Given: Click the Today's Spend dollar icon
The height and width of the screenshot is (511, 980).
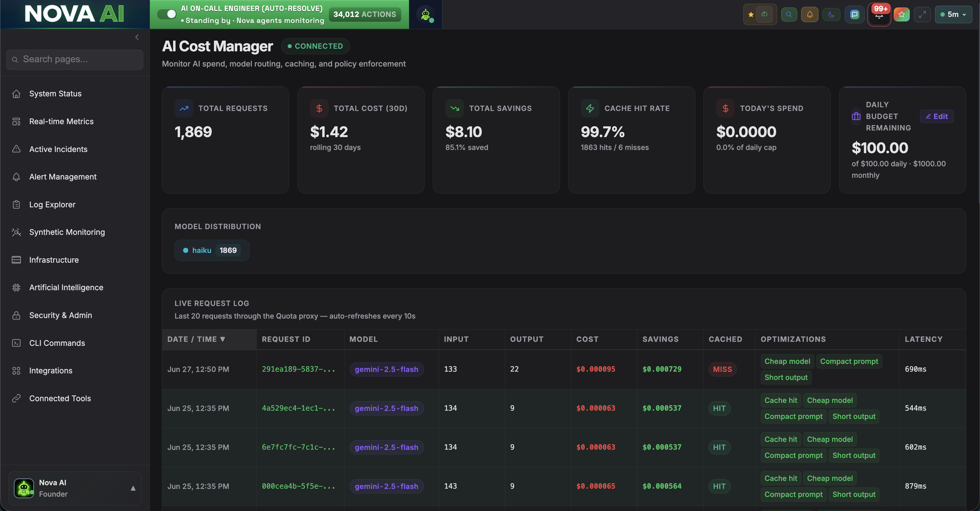Looking at the screenshot, I should coord(726,108).
